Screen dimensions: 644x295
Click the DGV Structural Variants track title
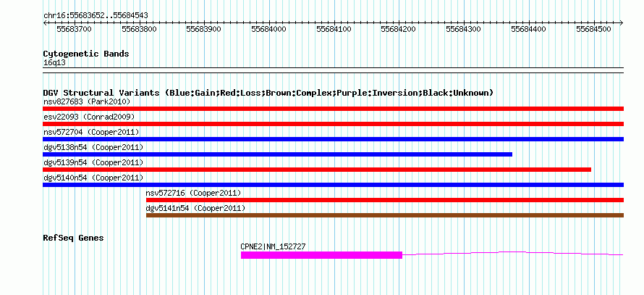click(x=268, y=93)
